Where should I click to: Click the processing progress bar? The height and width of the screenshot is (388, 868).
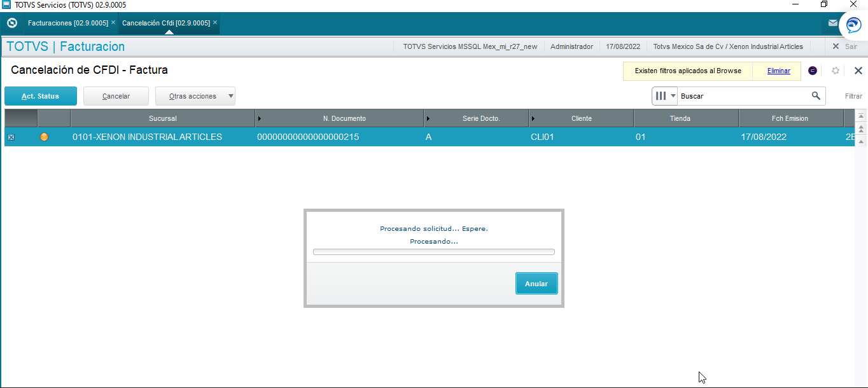point(434,252)
